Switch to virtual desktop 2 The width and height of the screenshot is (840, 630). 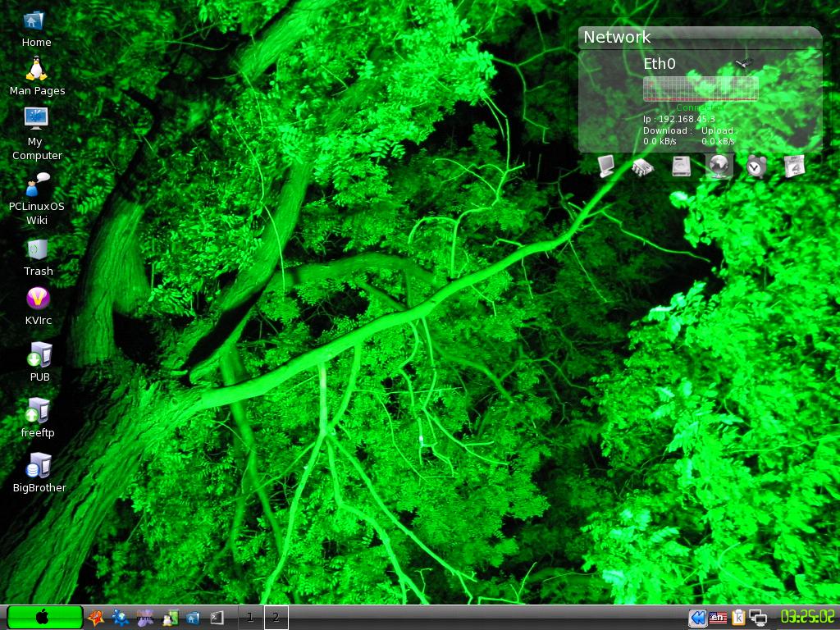tap(276, 618)
